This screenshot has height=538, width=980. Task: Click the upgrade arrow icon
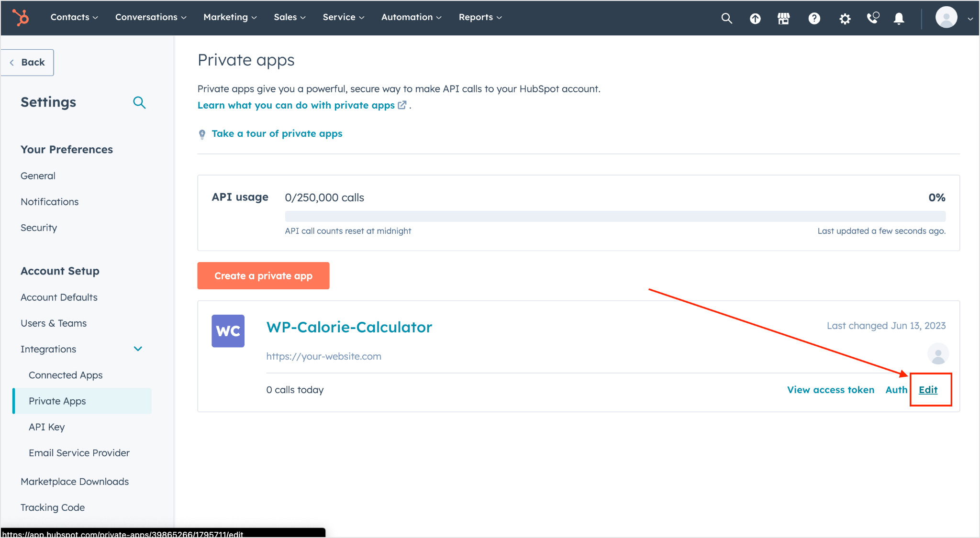click(x=755, y=18)
